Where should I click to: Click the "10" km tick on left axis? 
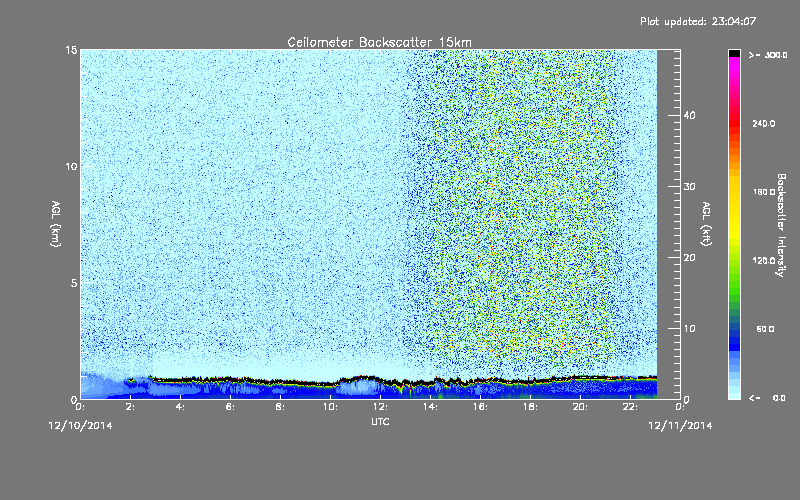click(x=71, y=166)
